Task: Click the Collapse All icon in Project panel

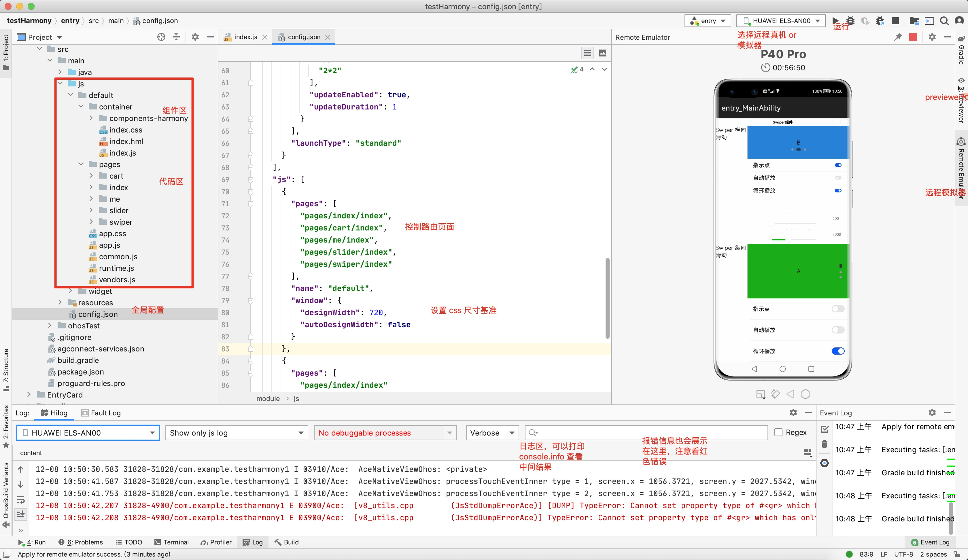Action: pos(176,37)
